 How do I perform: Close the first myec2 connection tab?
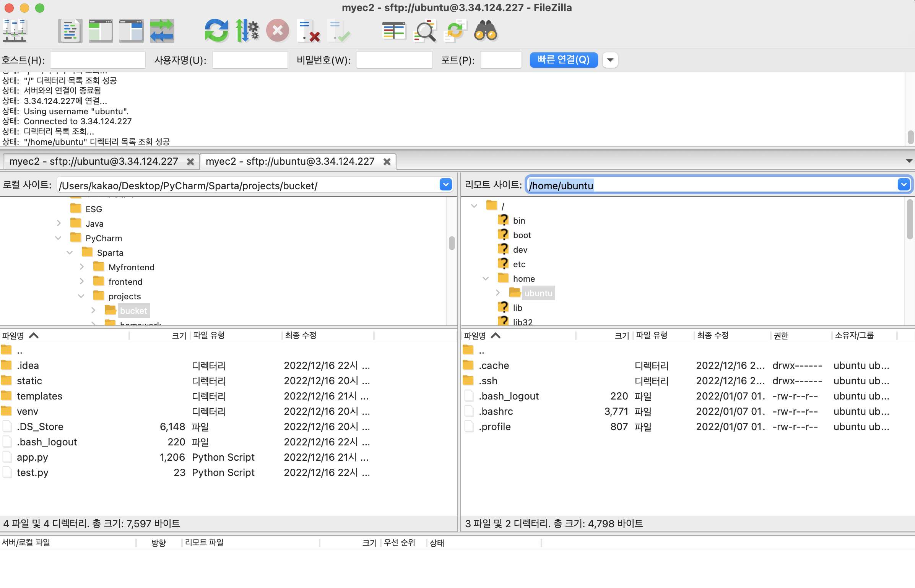tap(190, 162)
